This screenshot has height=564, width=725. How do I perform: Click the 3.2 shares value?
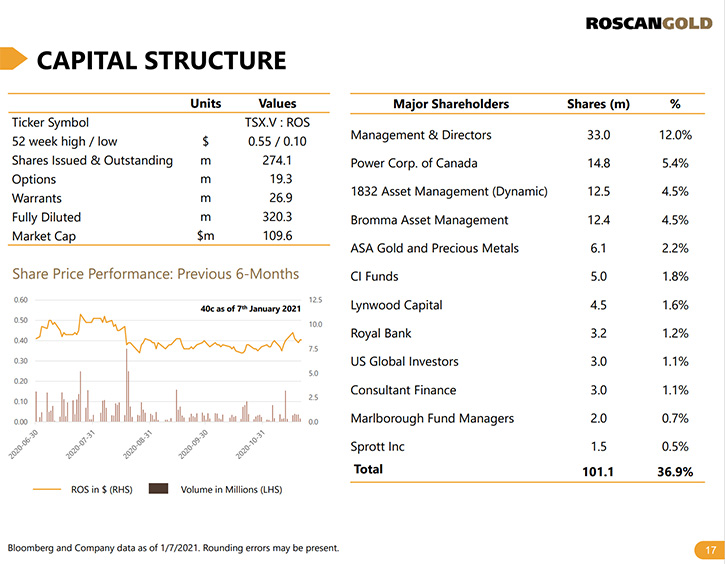(x=598, y=333)
